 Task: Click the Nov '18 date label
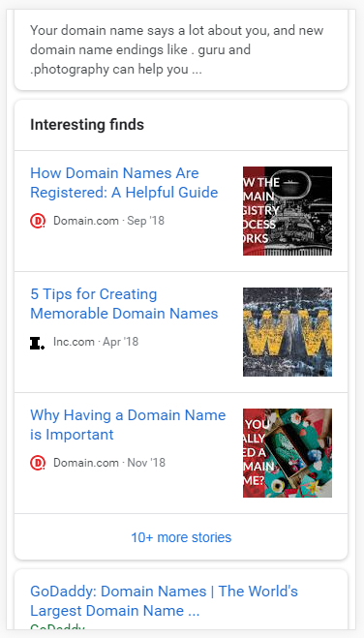[146, 463]
